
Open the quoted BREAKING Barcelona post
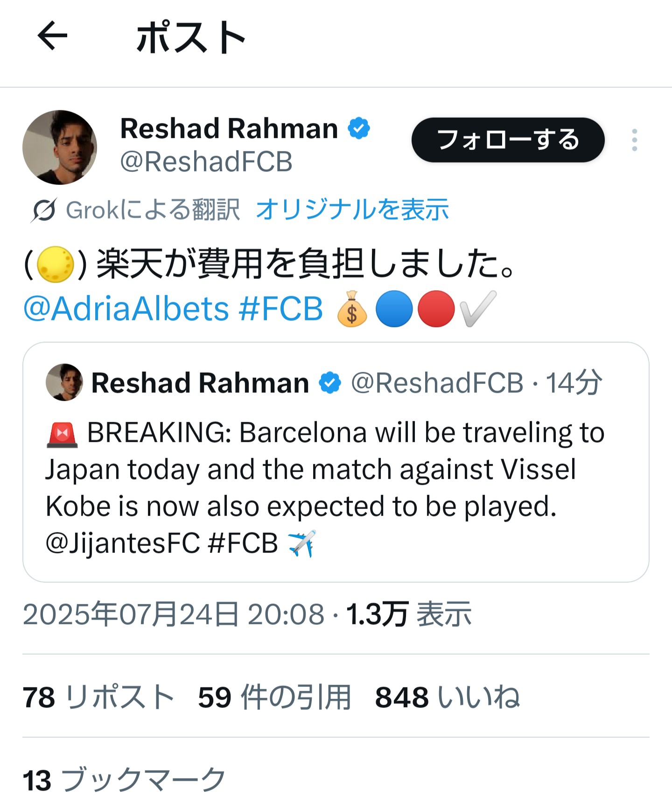point(336,462)
